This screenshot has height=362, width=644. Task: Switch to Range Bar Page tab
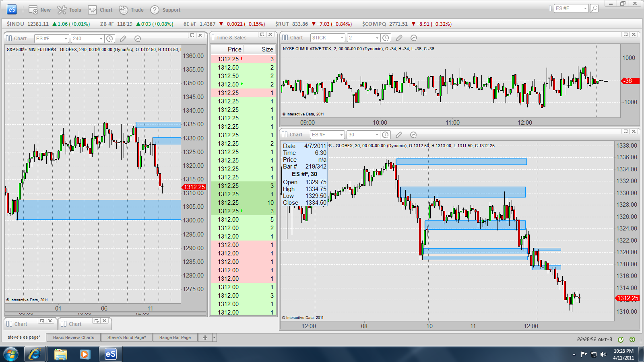pos(175,337)
